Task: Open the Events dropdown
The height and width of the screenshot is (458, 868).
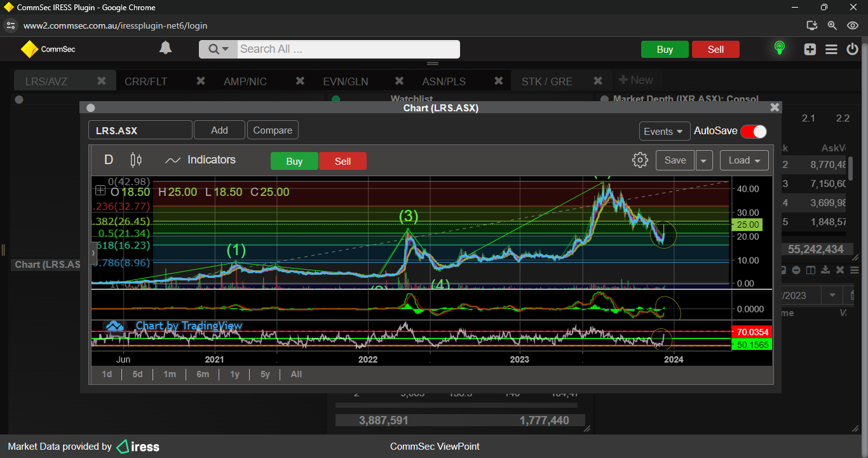Action: click(x=665, y=131)
